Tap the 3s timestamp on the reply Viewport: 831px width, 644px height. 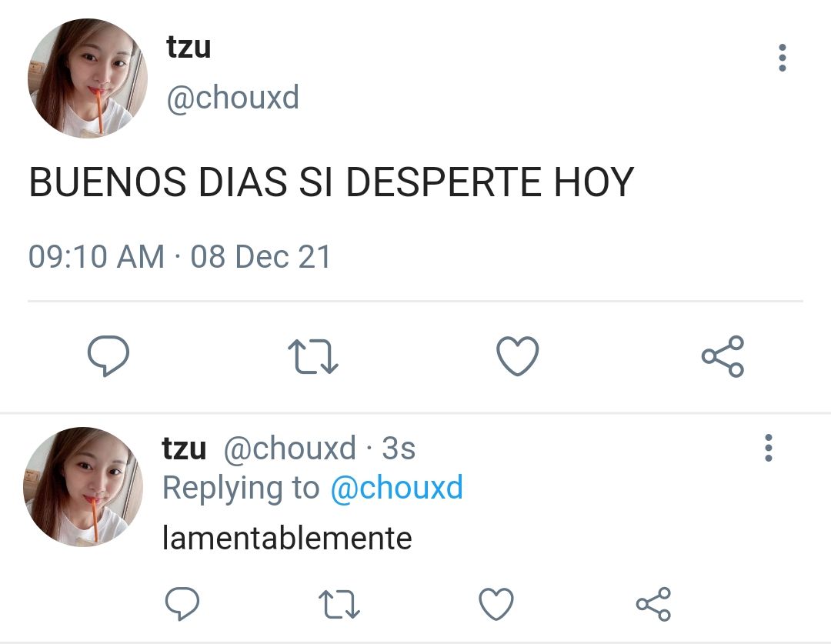[399, 449]
